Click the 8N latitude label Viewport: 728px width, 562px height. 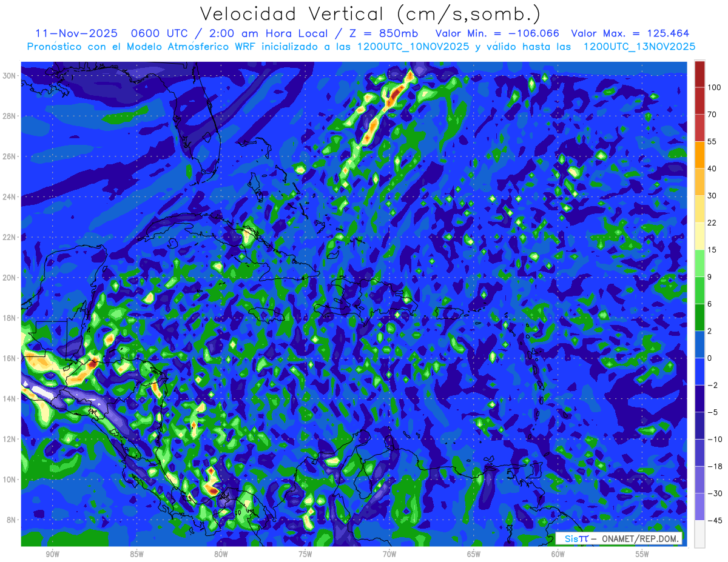pos(11,520)
